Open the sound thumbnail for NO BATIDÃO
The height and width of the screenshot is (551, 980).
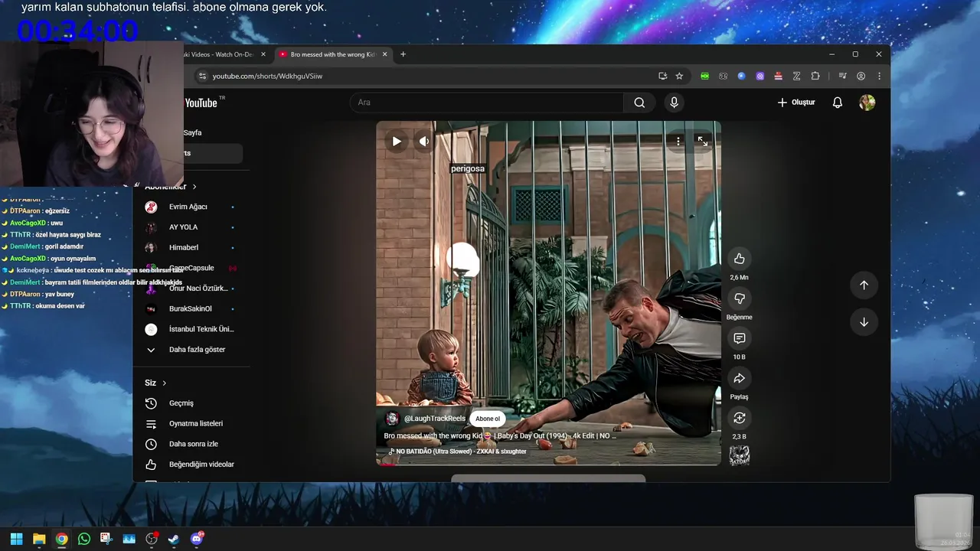[x=739, y=455]
